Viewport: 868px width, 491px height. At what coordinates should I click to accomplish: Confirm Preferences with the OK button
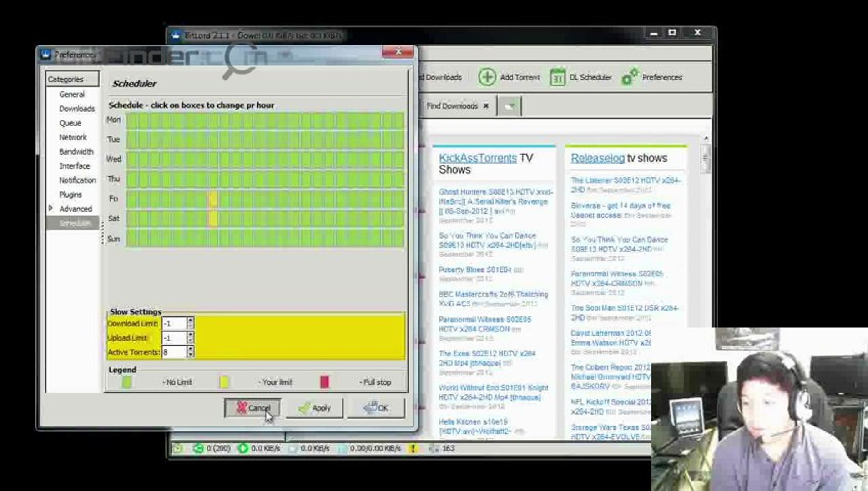coord(376,408)
